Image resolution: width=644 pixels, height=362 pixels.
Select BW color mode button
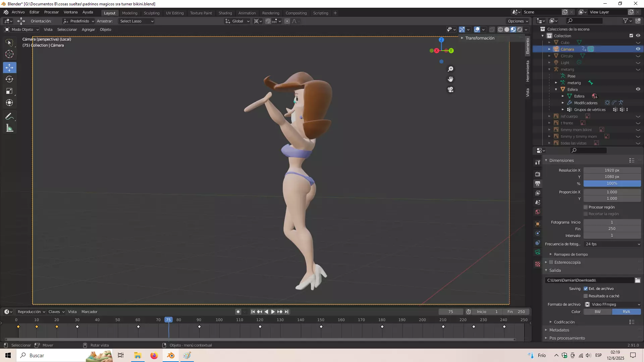pos(598,312)
